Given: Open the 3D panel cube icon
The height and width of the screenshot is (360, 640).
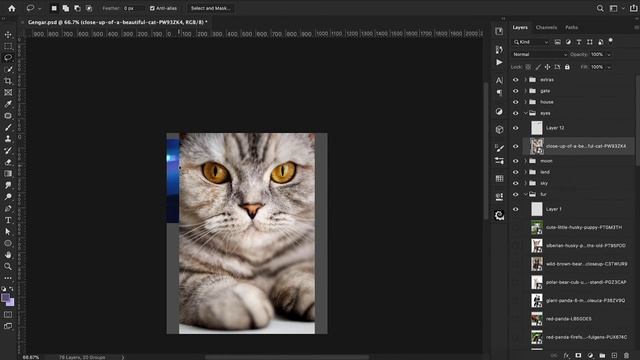Looking at the screenshot, I should pyautogui.click(x=499, y=129).
